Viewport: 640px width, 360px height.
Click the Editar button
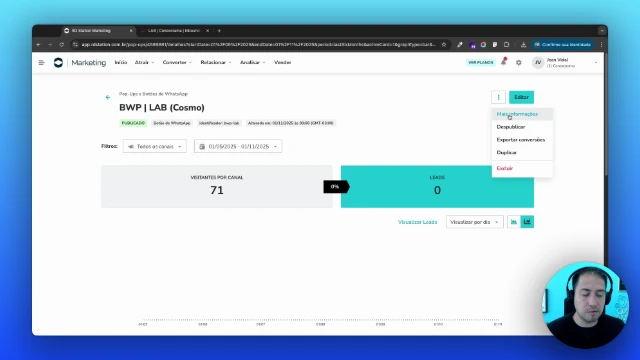pyautogui.click(x=521, y=97)
